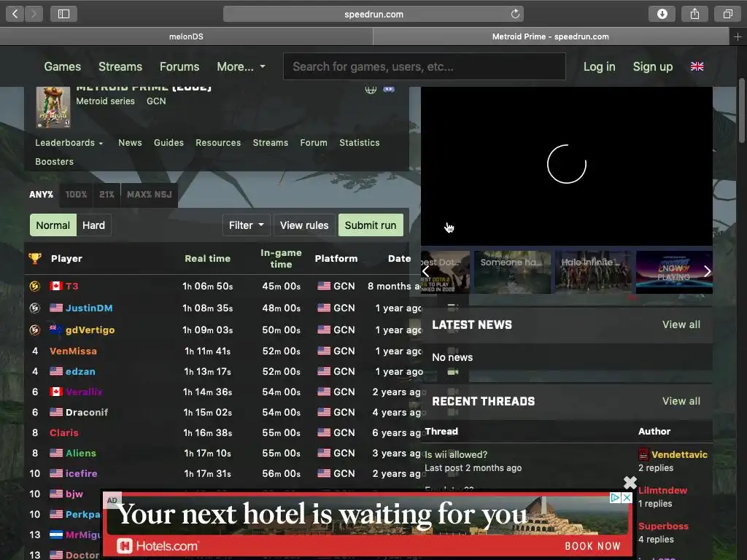Open Games in top navigation
This screenshot has width=747, height=560.
point(63,66)
